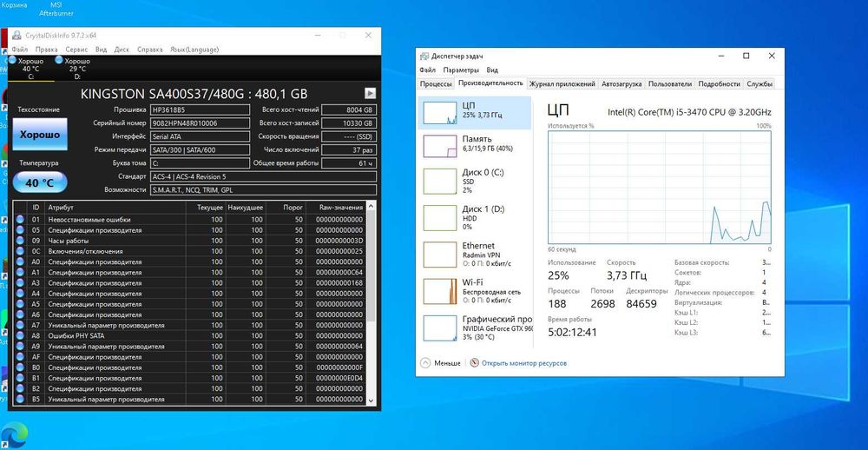
Task: Click the 10330 GB host writes value
Action: 349,123
